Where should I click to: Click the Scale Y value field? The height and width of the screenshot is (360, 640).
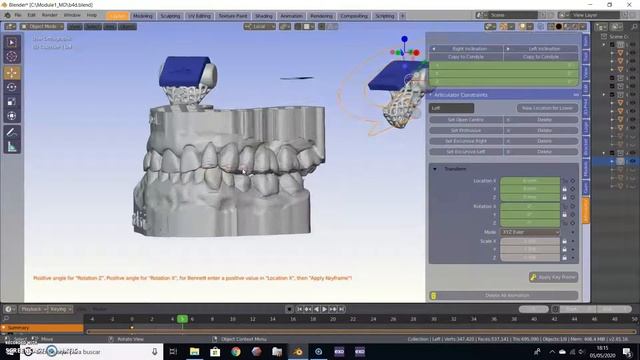pos(530,249)
